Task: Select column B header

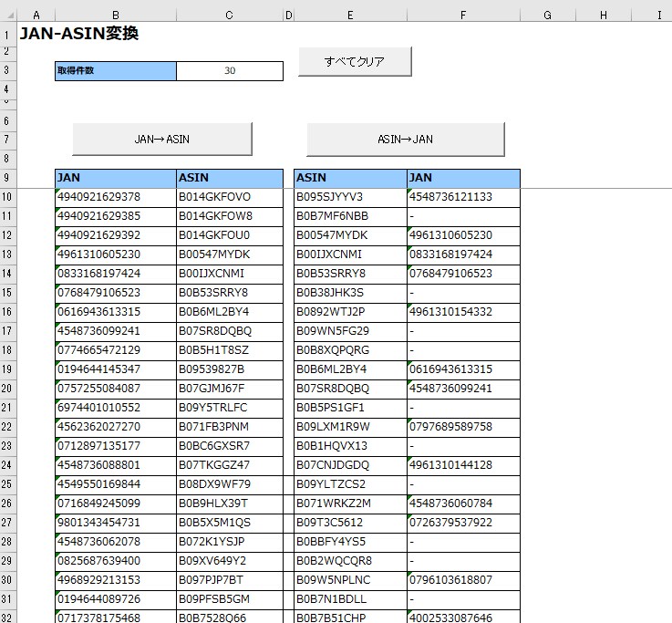Action: tap(116, 15)
